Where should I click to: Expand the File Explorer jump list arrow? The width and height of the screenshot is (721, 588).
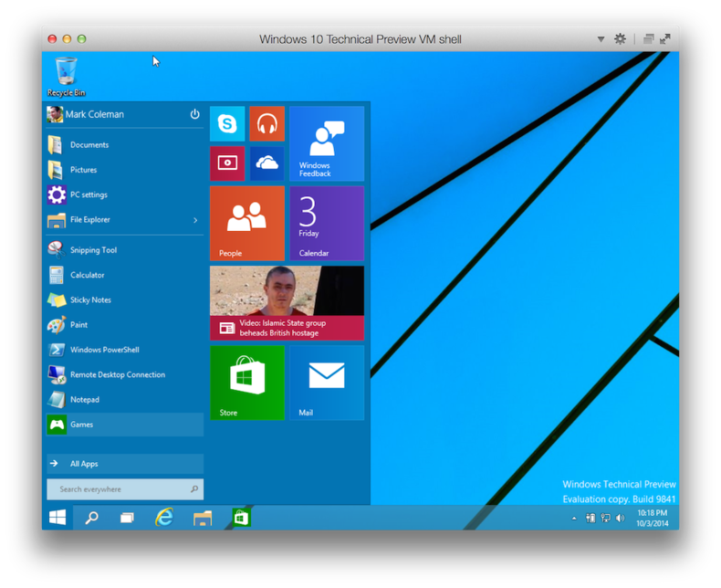click(x=195, y=220)
